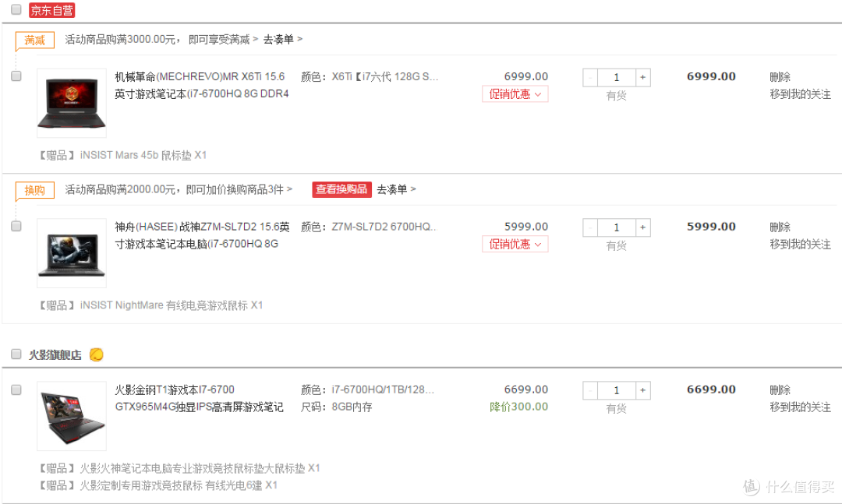Click the 满减 promotion tag
This screenshot has height=504, width=842.
(35, 41)
